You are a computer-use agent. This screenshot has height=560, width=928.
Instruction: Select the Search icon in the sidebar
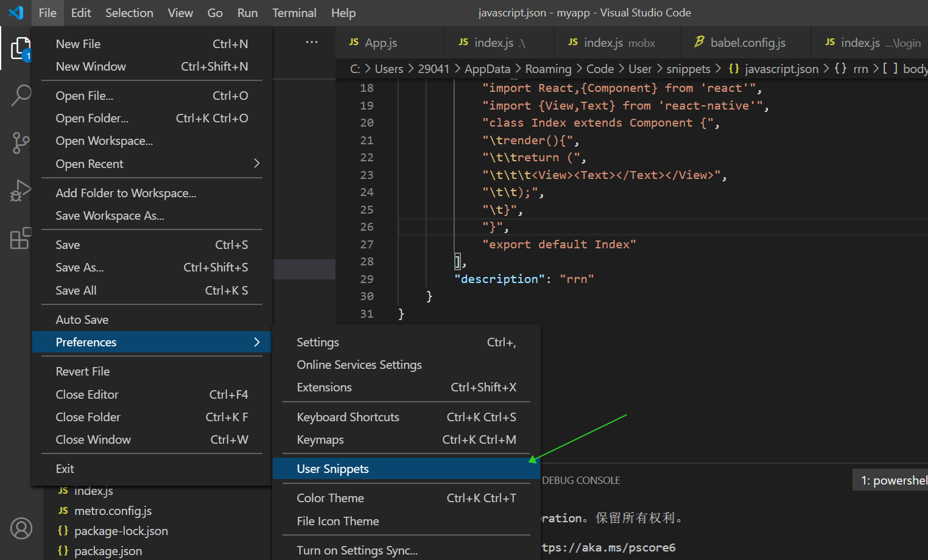pos(21,96)
